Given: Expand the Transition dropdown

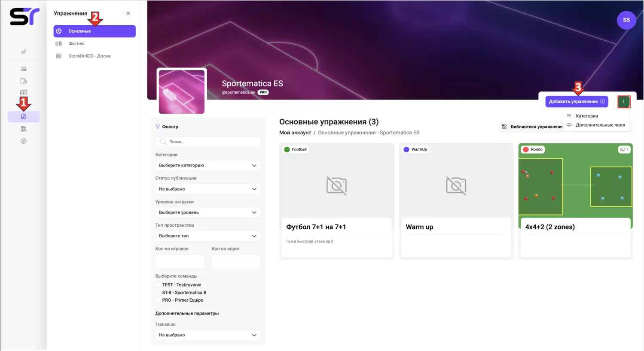Looking at the screenshot, I should pos(208,335).
